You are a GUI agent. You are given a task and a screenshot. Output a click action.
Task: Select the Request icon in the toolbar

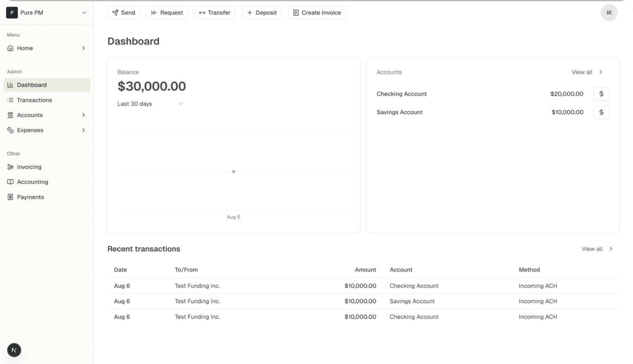tap(155, 13)
